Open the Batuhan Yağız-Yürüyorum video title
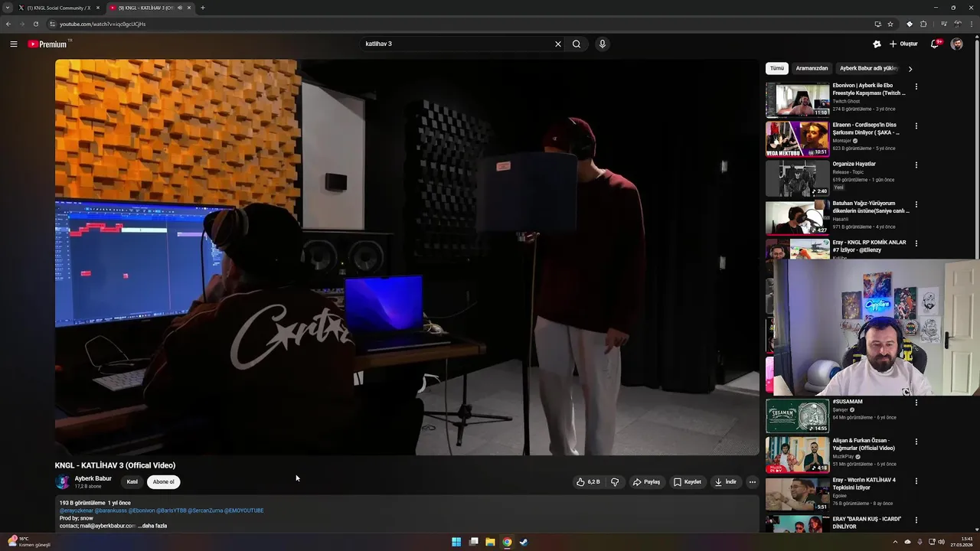The image size is (980, 551). pyautogui.click(x=871, y=207)
